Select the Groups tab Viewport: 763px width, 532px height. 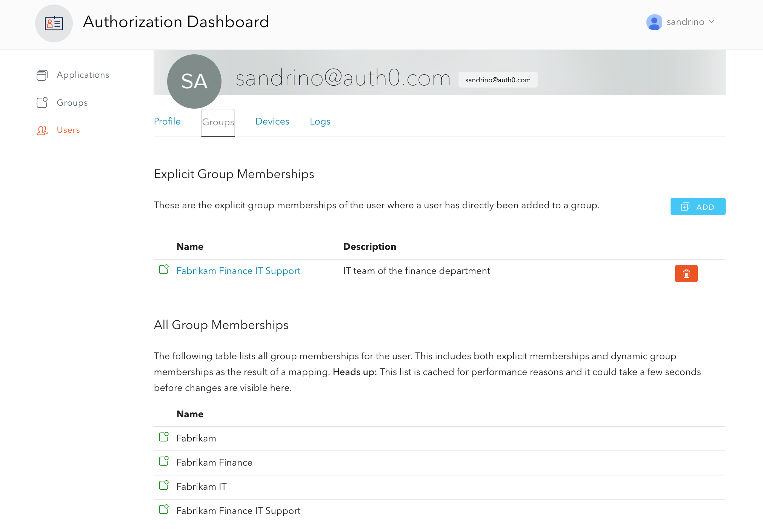218,122
